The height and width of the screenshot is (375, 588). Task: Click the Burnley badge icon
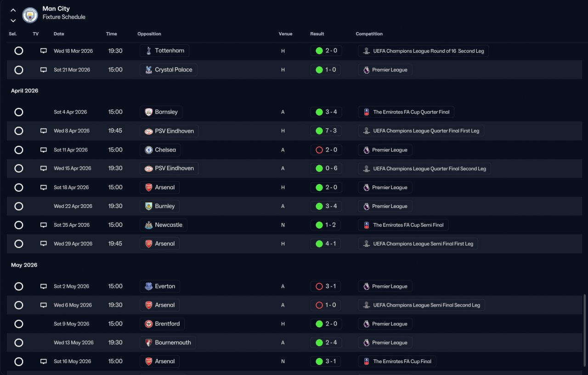tap(148, 206)
